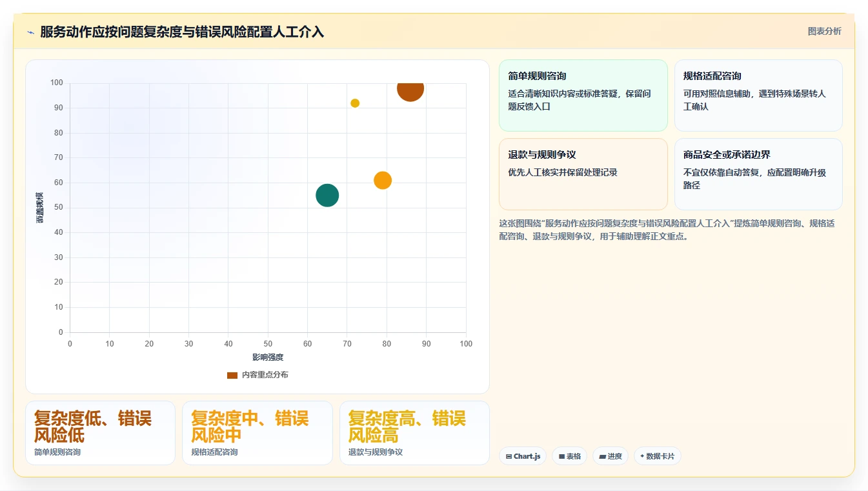Viewport: 868px width, 491px height.
Task: Open the 退款与规则争议 card
Action: pyautogui.click(x=583, y=174)
